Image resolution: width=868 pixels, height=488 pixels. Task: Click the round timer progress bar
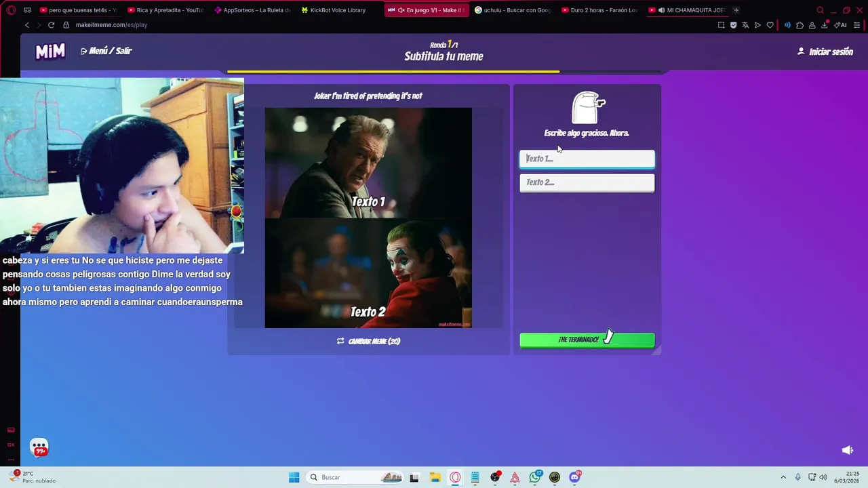[x=444, y=71]
